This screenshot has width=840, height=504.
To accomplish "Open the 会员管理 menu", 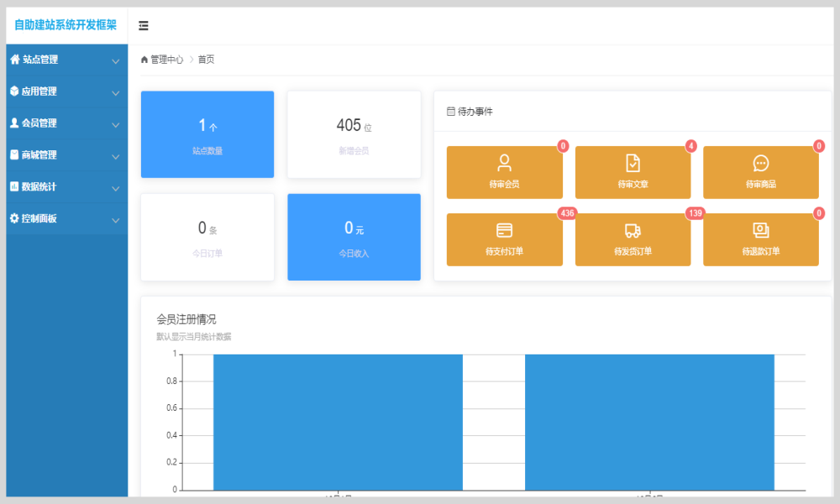I will (67, 123).
